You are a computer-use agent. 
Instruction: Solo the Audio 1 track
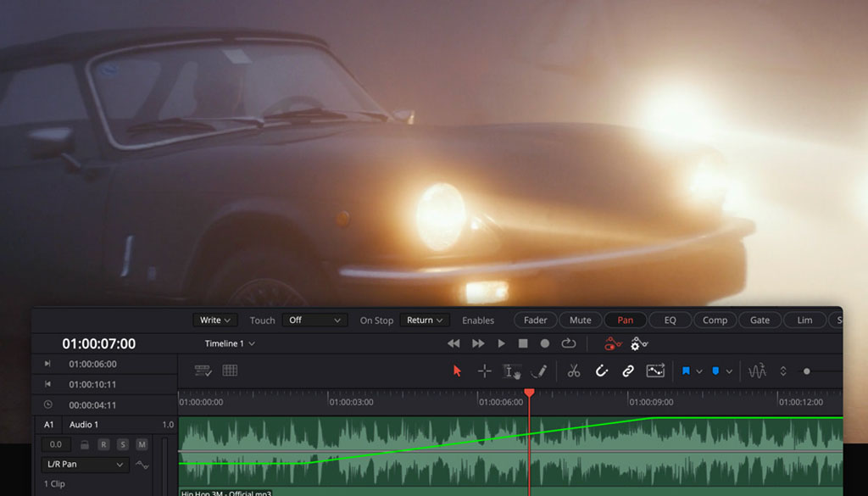pos(123,444)
